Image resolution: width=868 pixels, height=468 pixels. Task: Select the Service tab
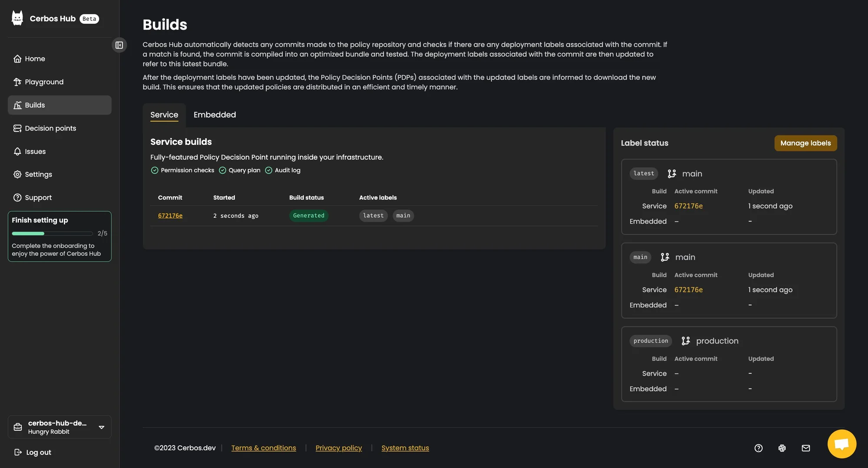point(164,115)
